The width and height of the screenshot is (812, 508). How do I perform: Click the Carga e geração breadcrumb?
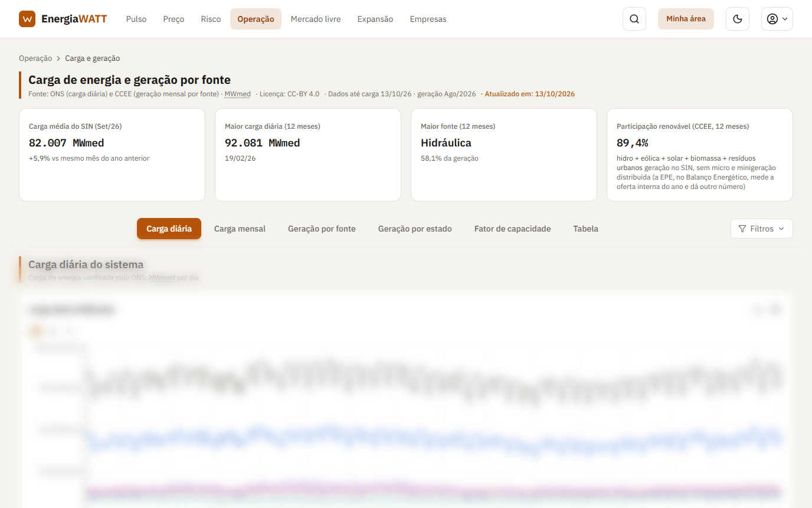93,58
